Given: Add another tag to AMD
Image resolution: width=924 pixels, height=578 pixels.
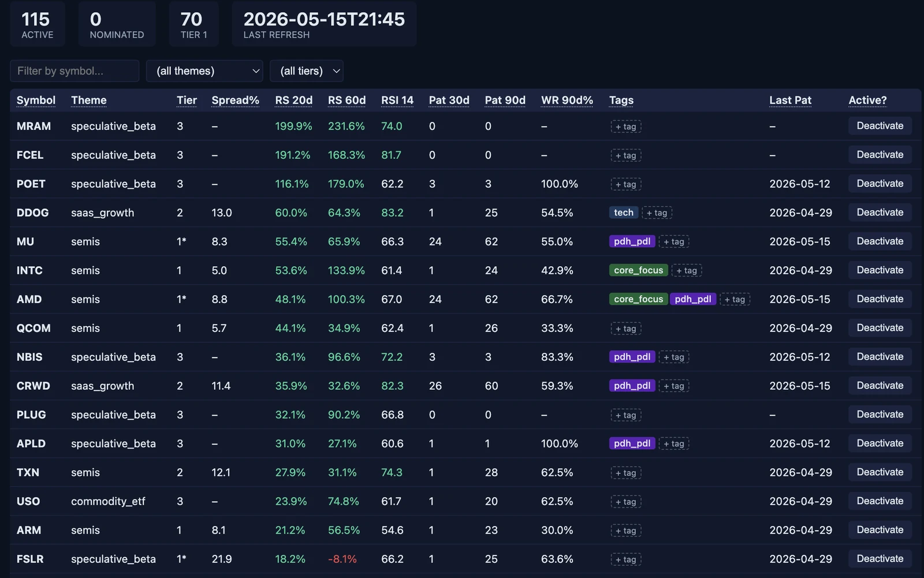Looking at the screenshot, I should [x=735, y=300].
